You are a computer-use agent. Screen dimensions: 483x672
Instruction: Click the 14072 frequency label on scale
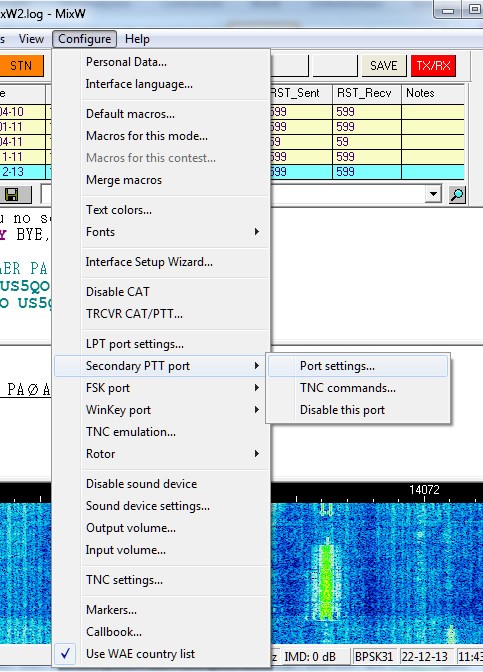coord(424,490)
